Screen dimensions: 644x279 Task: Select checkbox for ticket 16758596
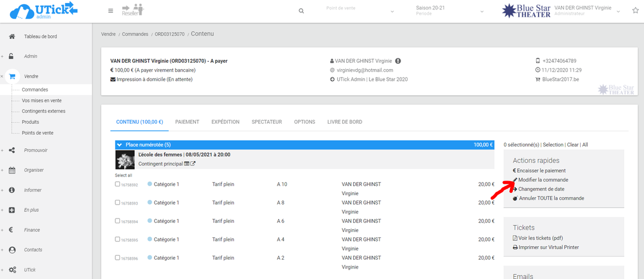tap(118, 257)
